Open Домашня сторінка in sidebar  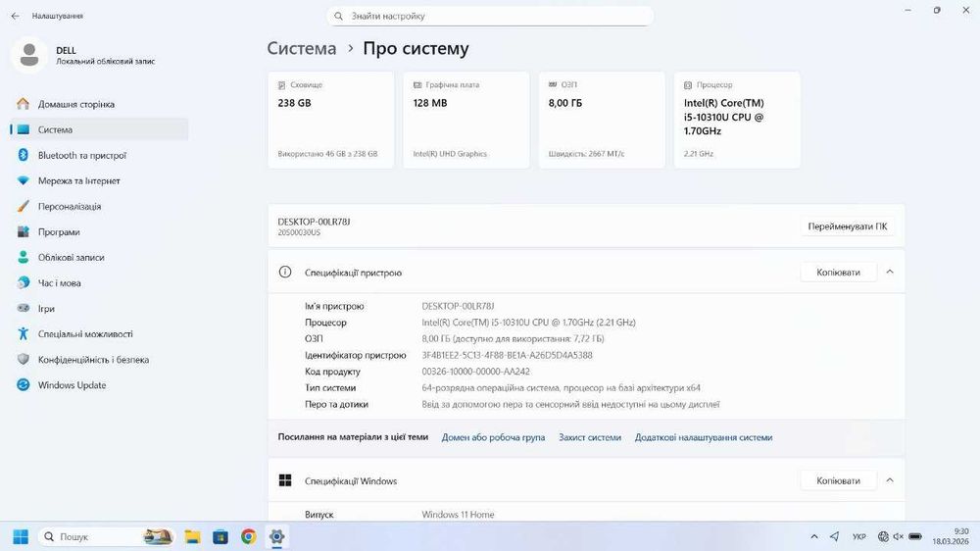[x=99, y=105]
